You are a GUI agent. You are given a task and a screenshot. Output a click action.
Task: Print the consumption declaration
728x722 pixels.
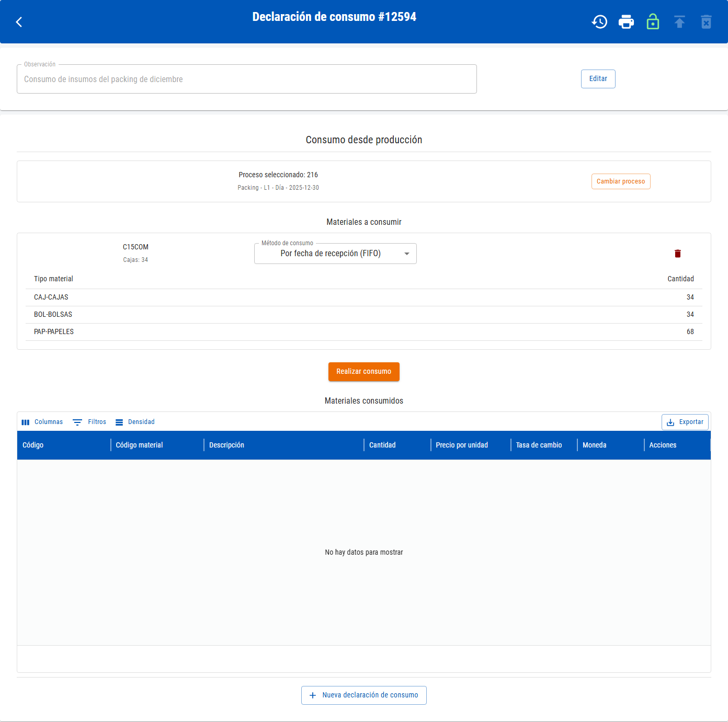pyautogui.click(x=626, y=22)
